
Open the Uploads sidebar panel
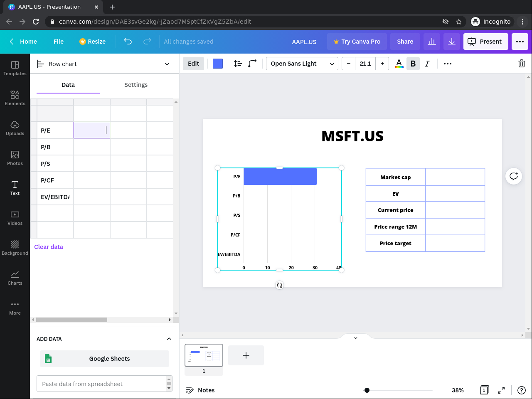15,128
